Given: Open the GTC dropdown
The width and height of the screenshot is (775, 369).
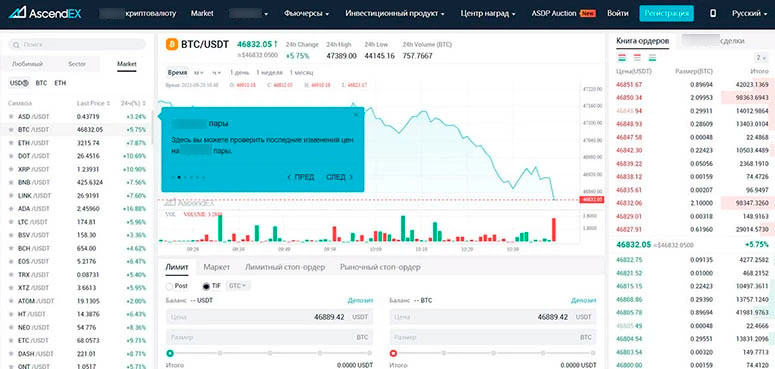Looking at the screenshot, I should tap(239, 286).
